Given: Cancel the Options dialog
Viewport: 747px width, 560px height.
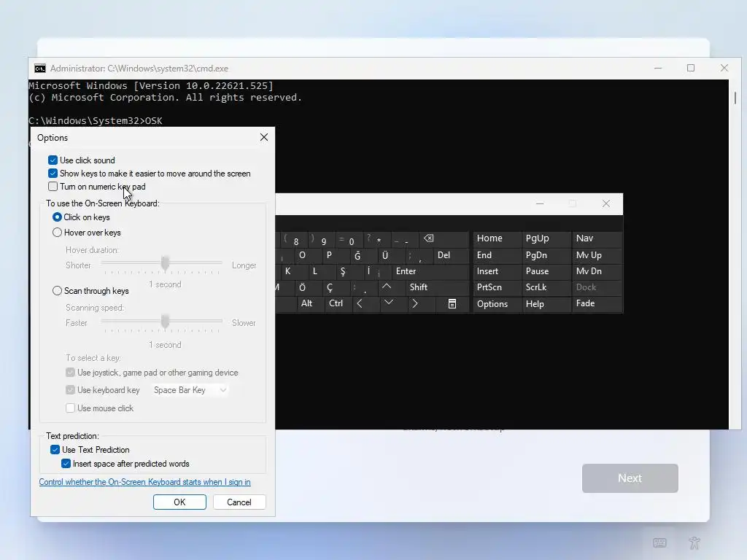Looking at the screenshot, I should tap(239, 502).
